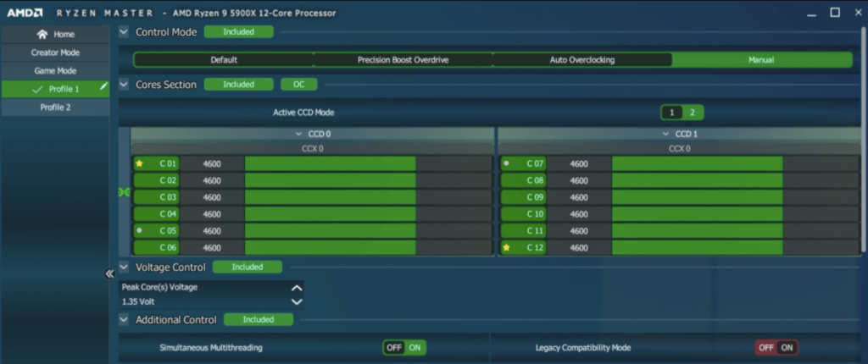Adjust the C 02 frequency slider bar
Viewport: 868px width, 364px height.
(368, 180)
